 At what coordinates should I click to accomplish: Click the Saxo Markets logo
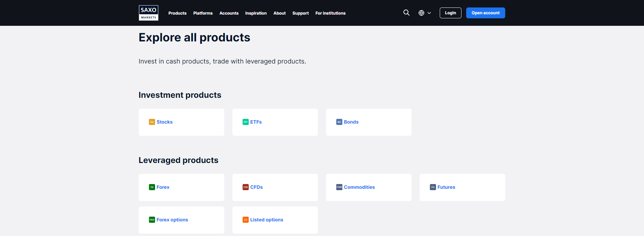[x=149, y=13]
